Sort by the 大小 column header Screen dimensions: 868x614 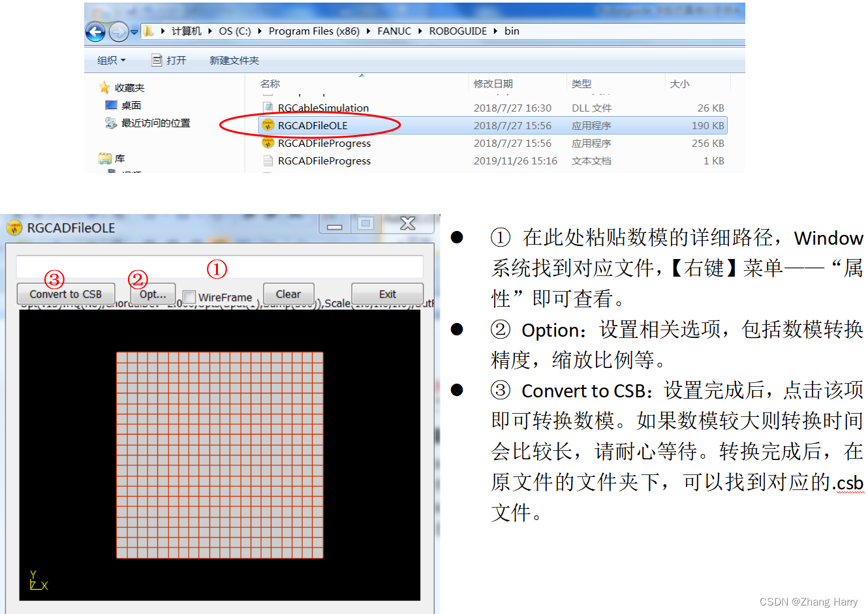[x=679, y=84]
